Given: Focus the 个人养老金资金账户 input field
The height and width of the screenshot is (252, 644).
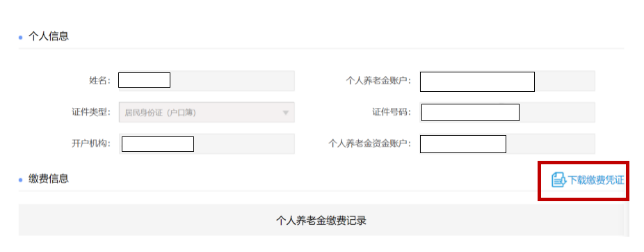Looking at the screenshot, I should pos(507,144).
